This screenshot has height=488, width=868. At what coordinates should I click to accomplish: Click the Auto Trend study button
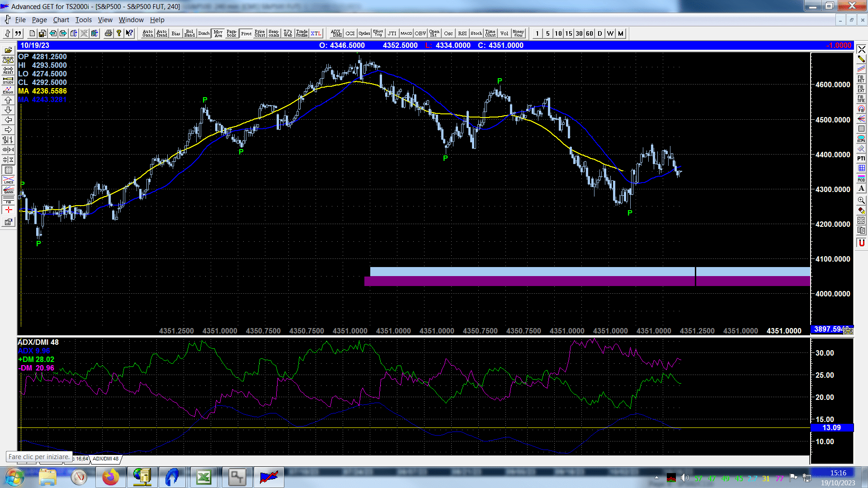(162, 33)
